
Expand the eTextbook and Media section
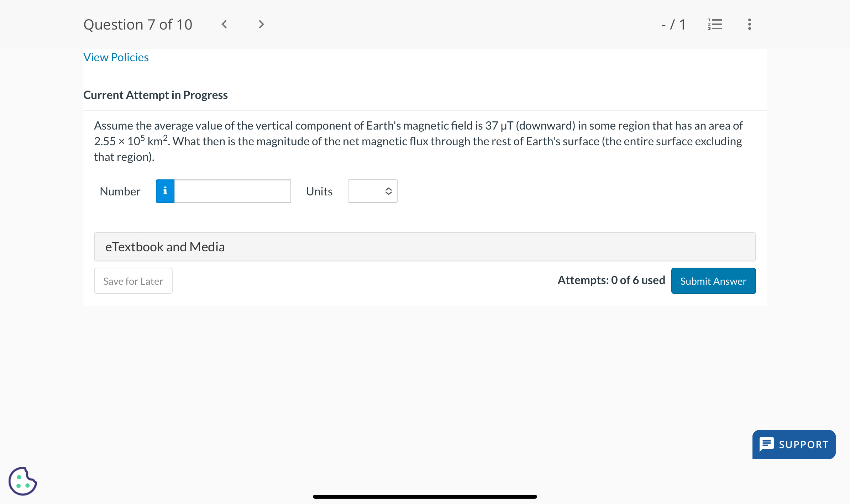click(425, 247)
